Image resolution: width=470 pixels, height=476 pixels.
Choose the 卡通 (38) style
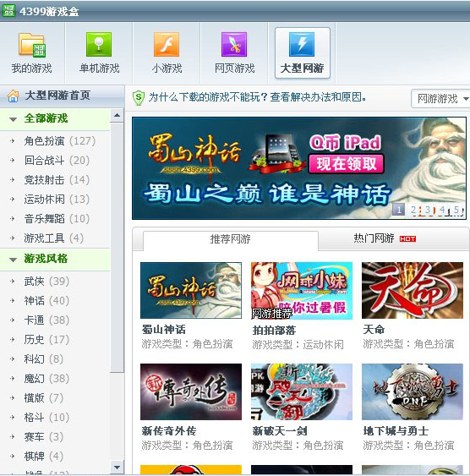[x=46, y=320]
